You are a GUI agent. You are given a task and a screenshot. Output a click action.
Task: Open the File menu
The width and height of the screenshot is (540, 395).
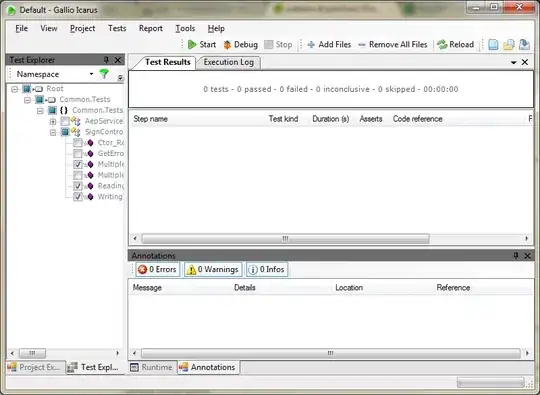21,28
